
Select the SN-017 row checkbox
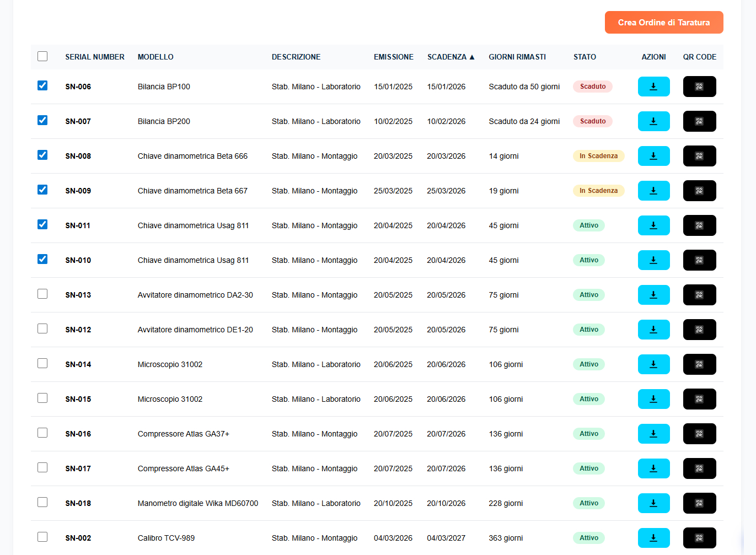(x=42, y=467)
